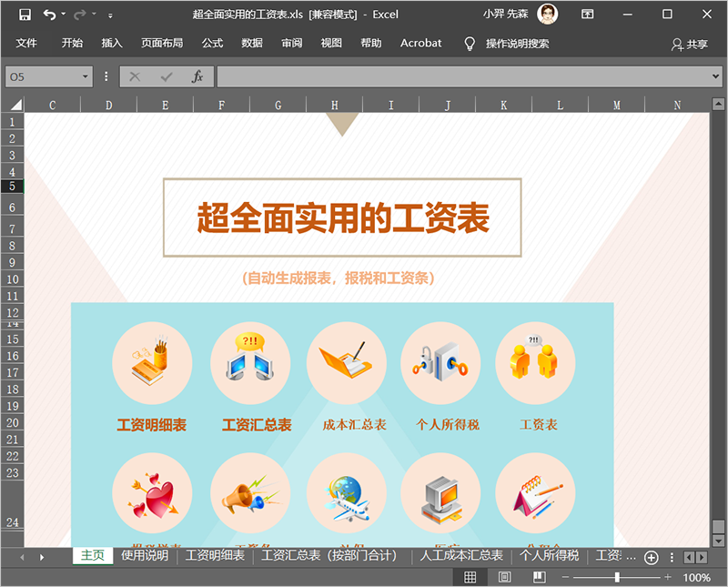Click the 工资汇总表 text link
This screenshot has height=587, width=728.
(257, 424)
